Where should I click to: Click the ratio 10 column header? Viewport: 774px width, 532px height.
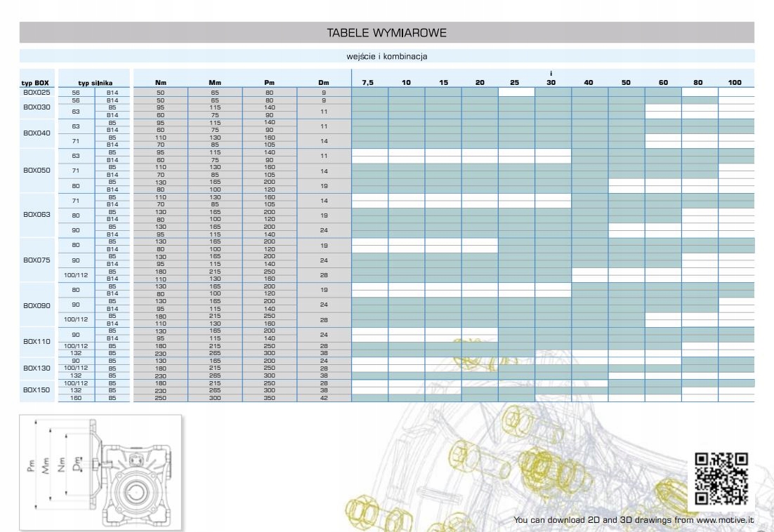(406, 82)
